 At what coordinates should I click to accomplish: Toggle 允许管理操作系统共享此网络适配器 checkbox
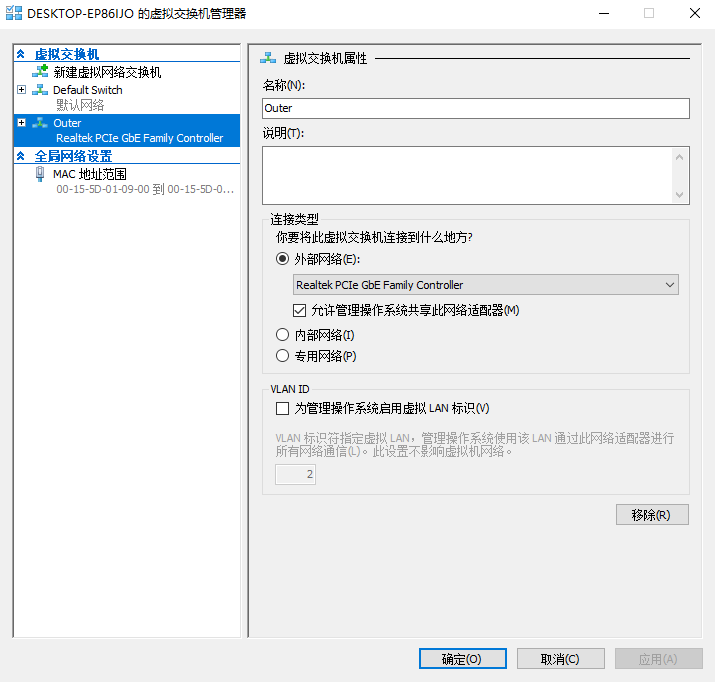pyautogui.click(x=299, y=310)
